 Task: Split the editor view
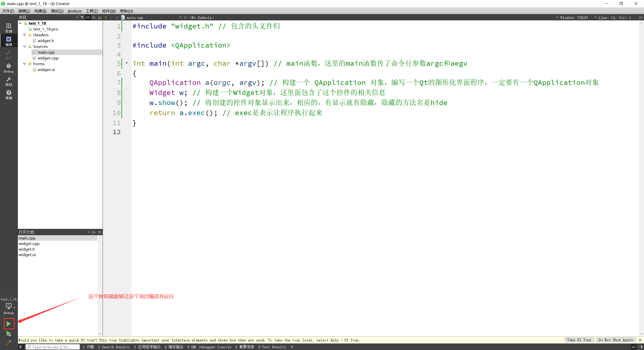click(x=641, y=17)
